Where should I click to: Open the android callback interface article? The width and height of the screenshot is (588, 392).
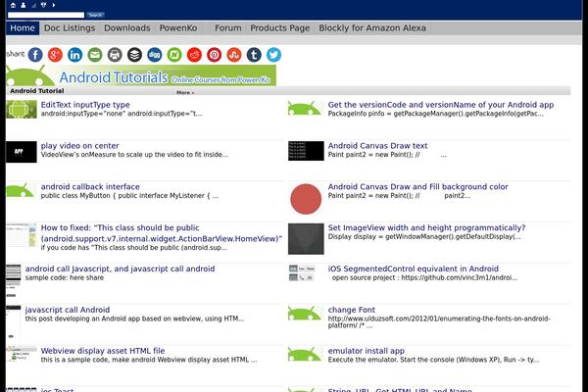tap(90, 186)
